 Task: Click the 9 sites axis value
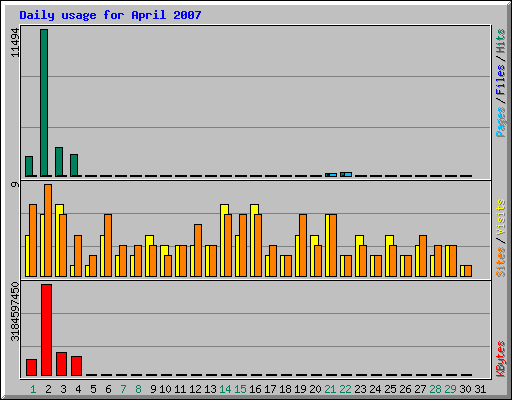(x=15, y=184)
